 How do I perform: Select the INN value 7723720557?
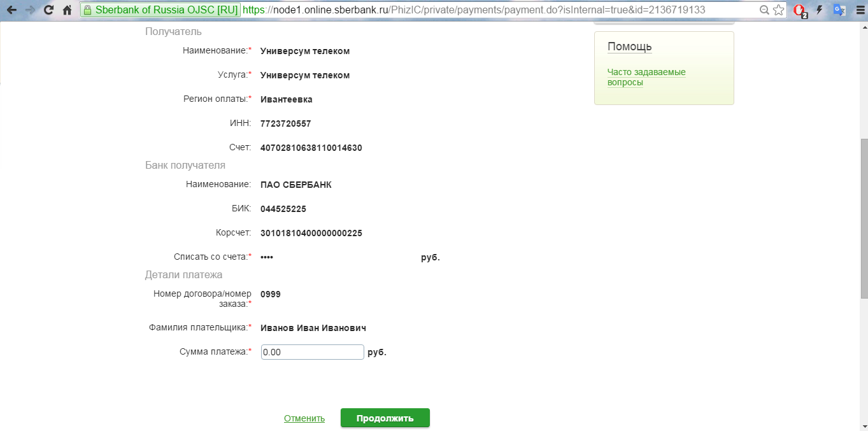(x=286, y=124)
